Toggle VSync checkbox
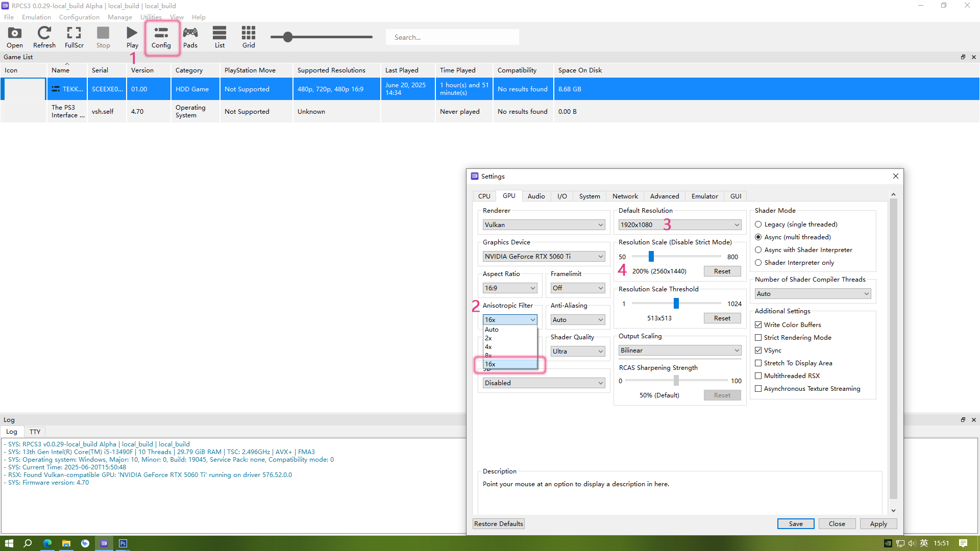Viewport: 980px width, 551px height. tap(758, 350)
